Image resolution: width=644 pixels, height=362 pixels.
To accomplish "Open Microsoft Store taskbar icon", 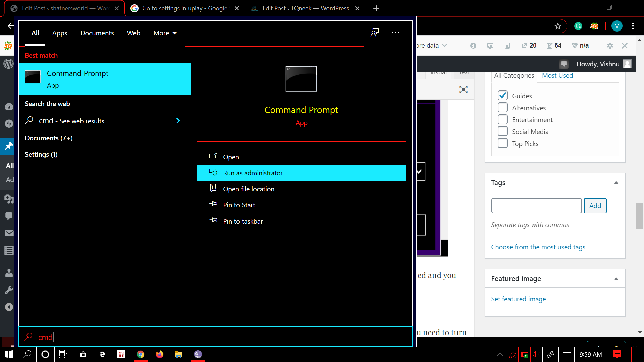I will coord(83,354).
